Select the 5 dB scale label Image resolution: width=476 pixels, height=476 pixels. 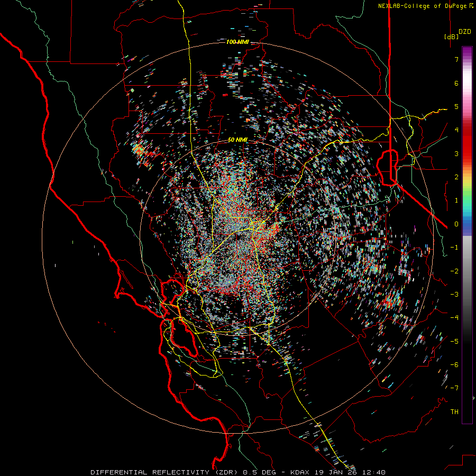(456, 106)
